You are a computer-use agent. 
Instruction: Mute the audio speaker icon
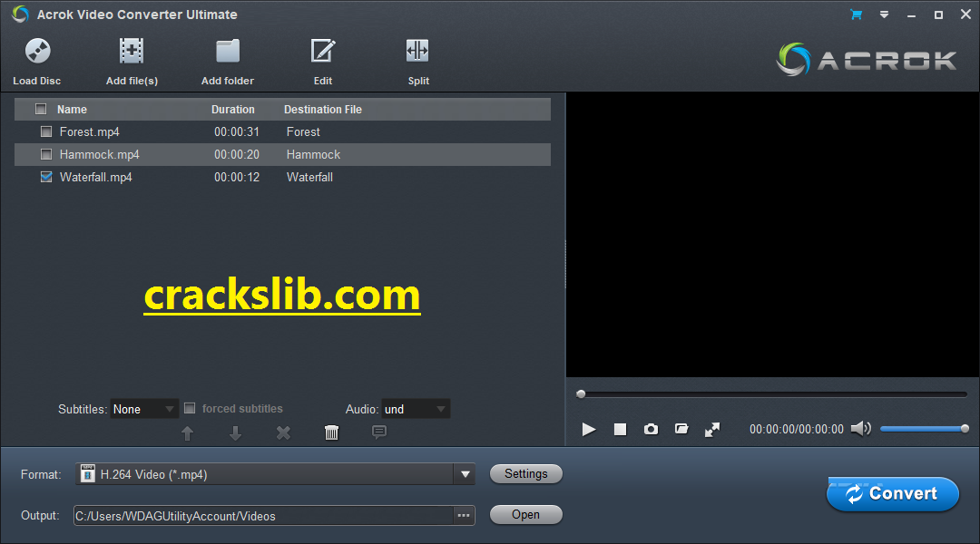(x=860, y=429)
